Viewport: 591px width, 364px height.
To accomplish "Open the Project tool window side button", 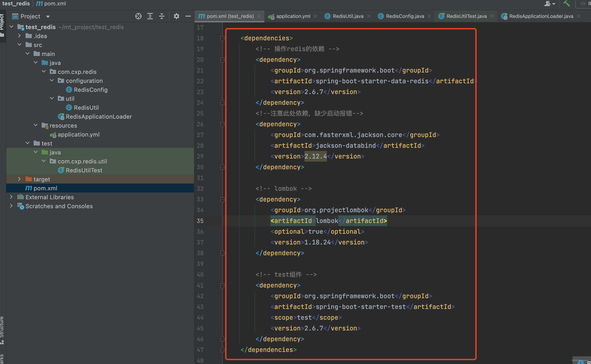I will pyautogui.click(x=2, y=25).
